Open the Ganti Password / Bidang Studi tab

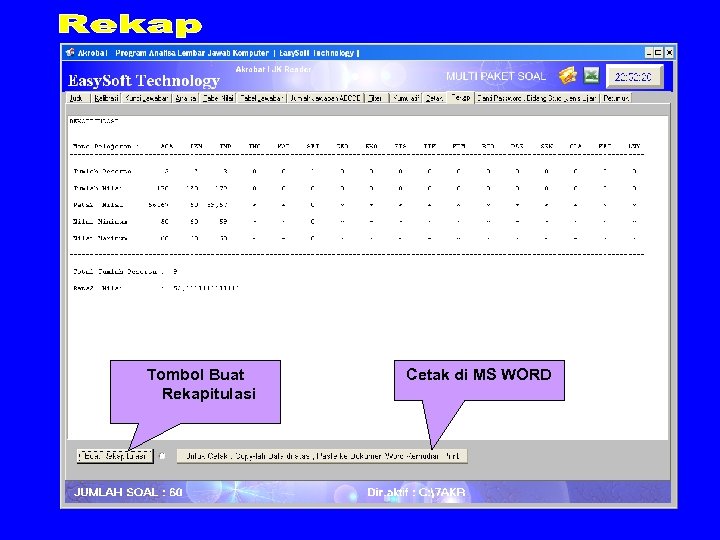pyautogui.click(x=537, y=98)
